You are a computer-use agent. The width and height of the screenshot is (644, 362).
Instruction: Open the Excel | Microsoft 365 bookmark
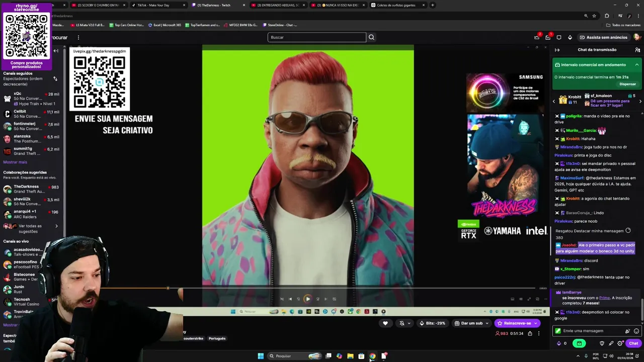click(x=165, y=25)
